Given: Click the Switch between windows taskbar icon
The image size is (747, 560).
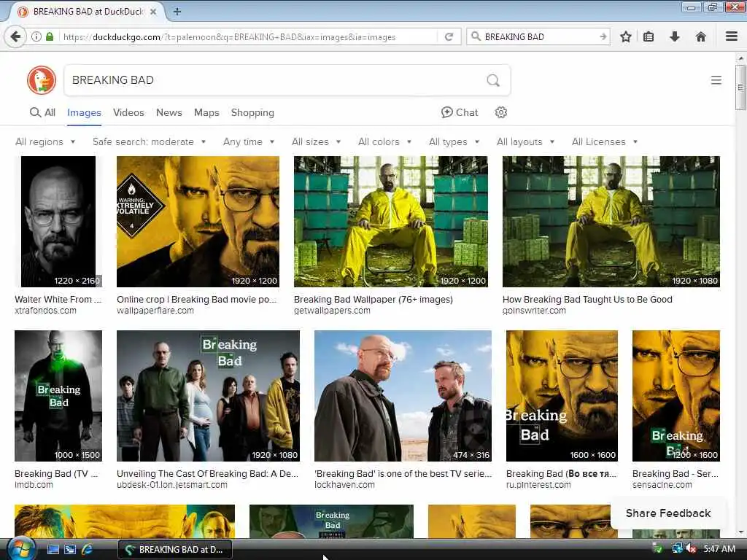Looking at the screenshot, I should point(70,550).
